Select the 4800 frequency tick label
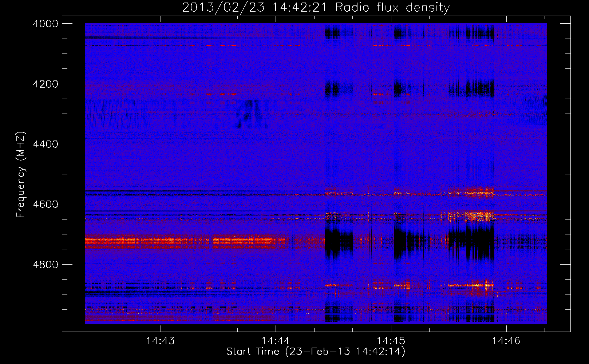Image resolution: width=589 pixels, height=364 pixels. (x=46, y=265)
